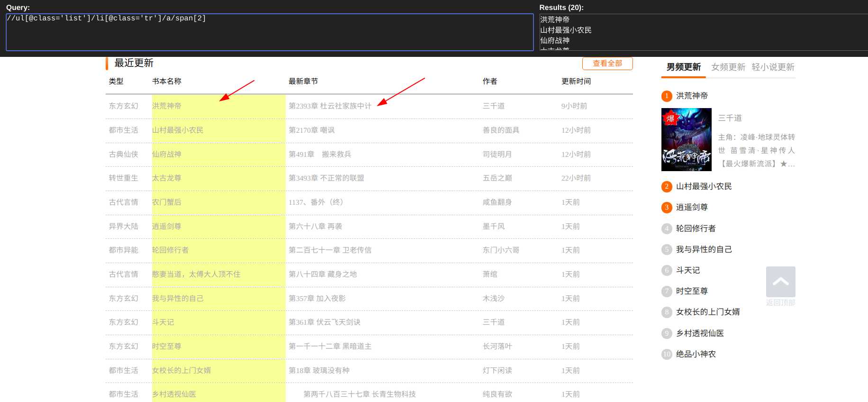Viewport: 868px width, 402px height.
Task: Open chapter 第357章 加入夜影
Action: (317, 298)
